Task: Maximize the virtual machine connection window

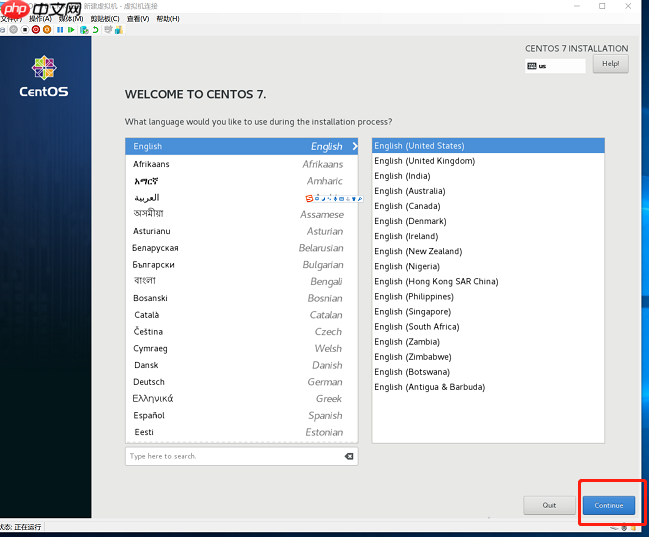Action: (602, 6)
